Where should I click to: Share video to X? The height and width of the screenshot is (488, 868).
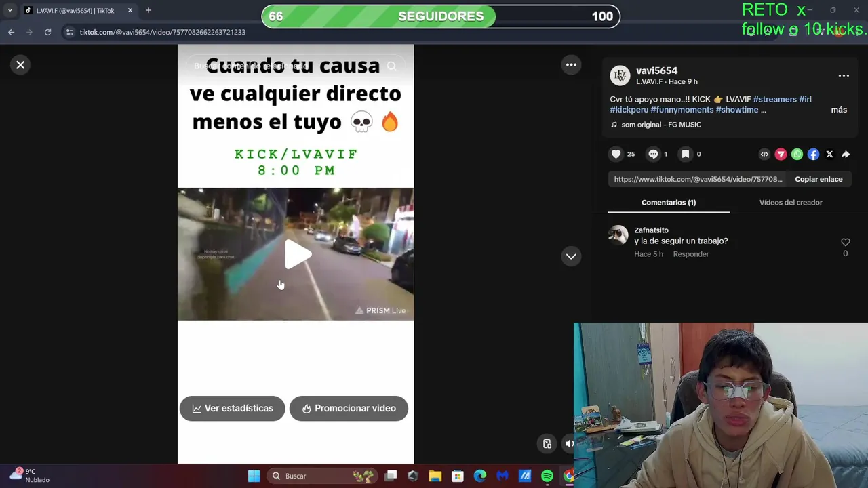pos(829,155)
